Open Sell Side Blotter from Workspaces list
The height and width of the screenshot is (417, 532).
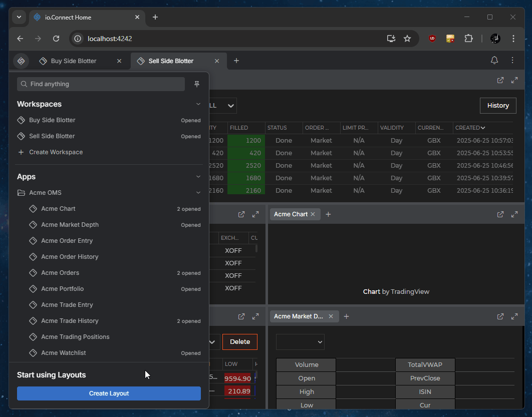109,136
